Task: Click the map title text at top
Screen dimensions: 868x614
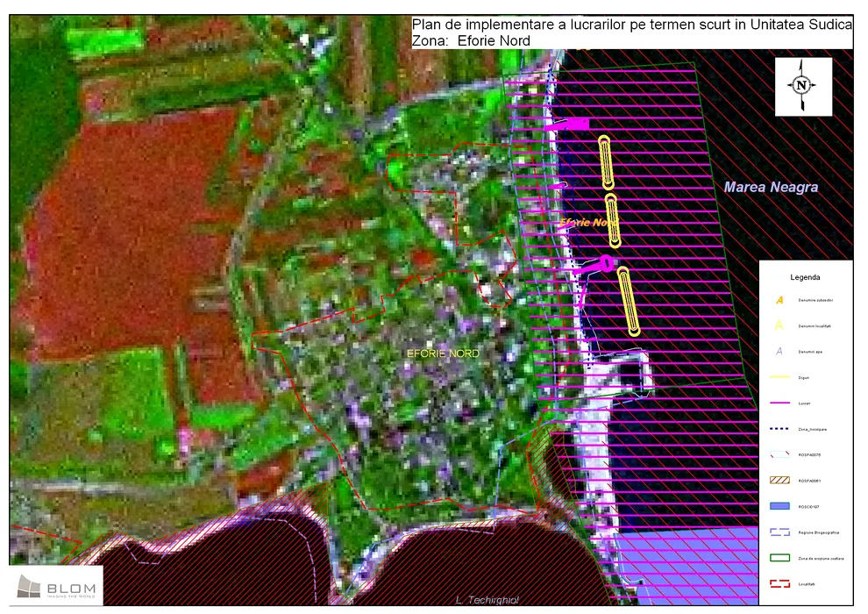Action: click(x=630, y=32)
